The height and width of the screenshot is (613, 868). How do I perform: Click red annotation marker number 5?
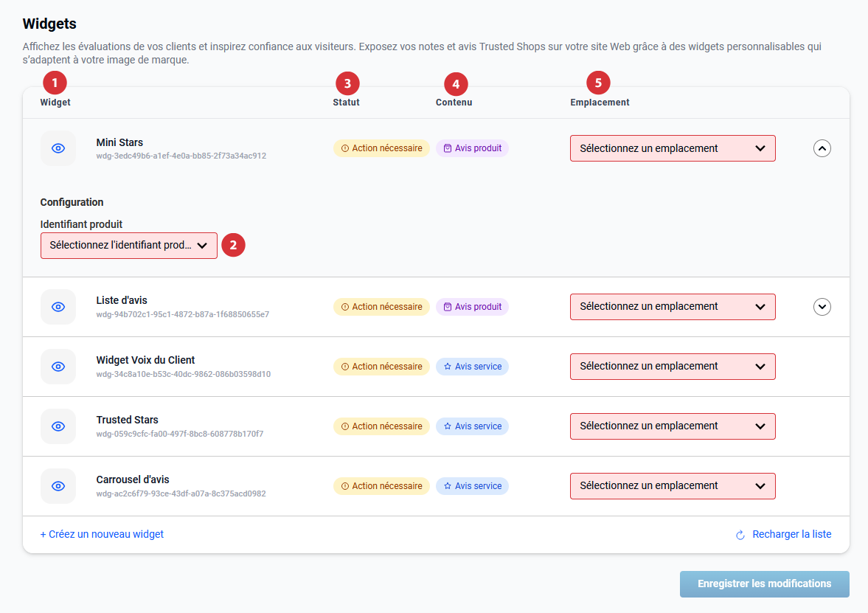(x=599, y=83)
